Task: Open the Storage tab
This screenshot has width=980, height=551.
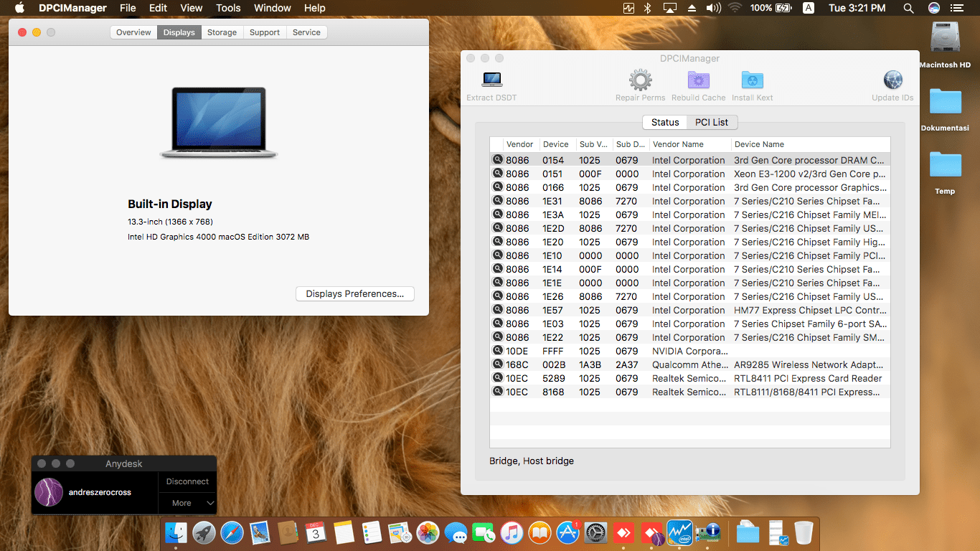Action: coord(222,32)
